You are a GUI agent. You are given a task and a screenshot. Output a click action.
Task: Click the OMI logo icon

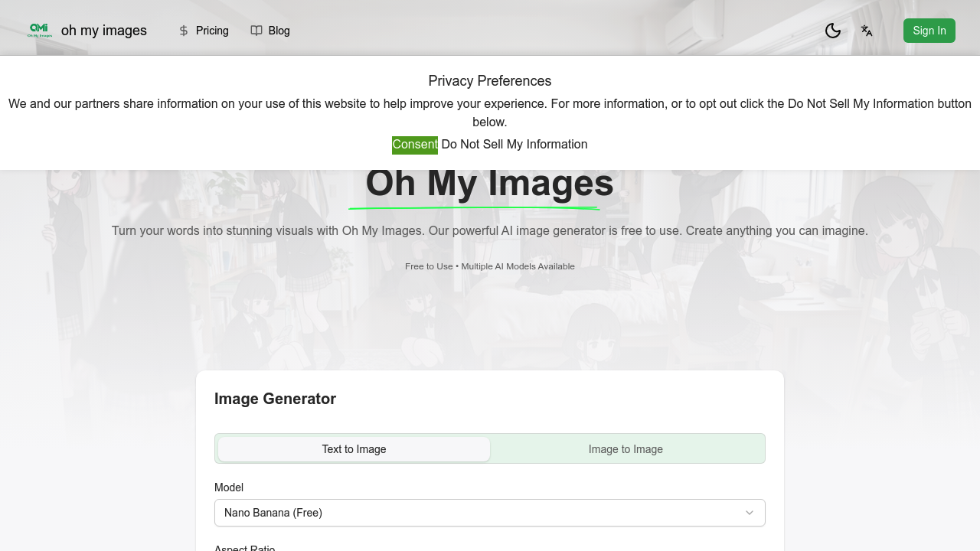coord(38,30)
